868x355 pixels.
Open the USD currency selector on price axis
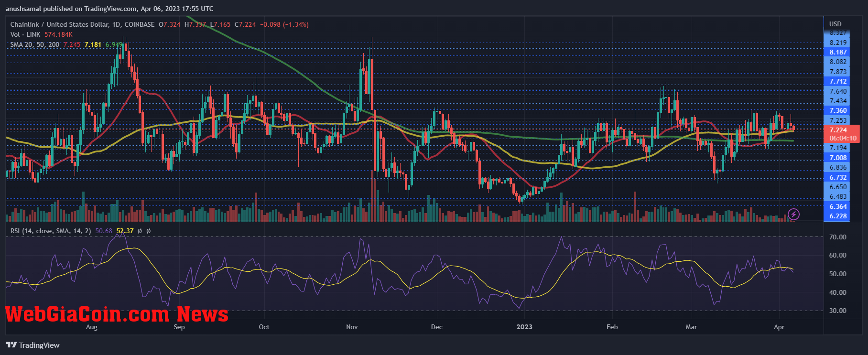tap(835, 24)
